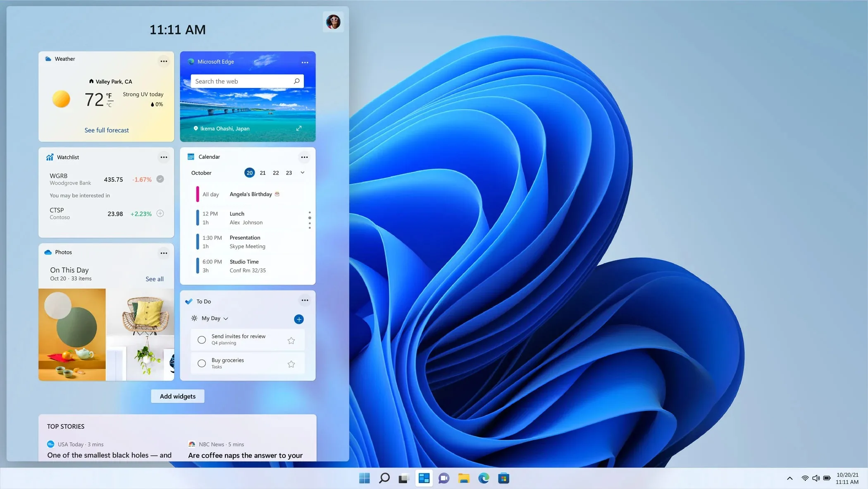Click Add widgets button

click(177, 396)
